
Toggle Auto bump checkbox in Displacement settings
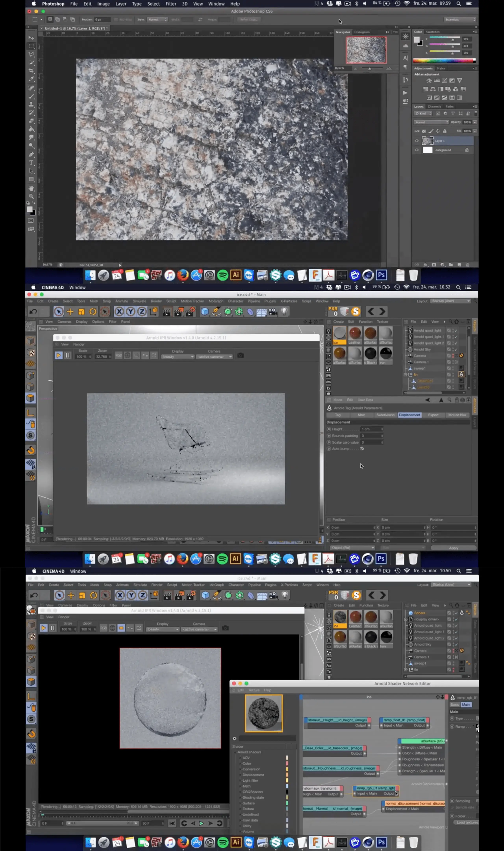coord(362,449)
